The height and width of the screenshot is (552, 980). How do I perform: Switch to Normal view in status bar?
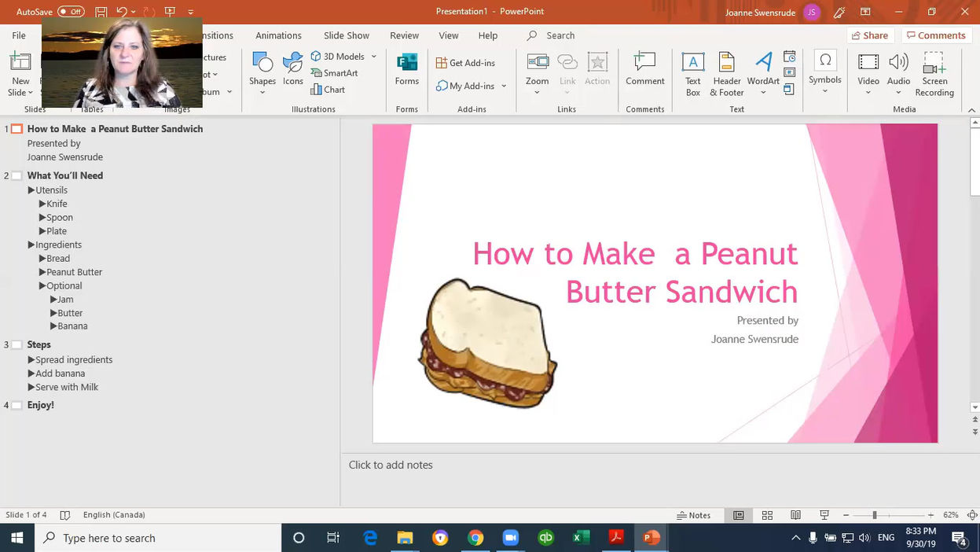pyautogui.click(x=739, y=515)
